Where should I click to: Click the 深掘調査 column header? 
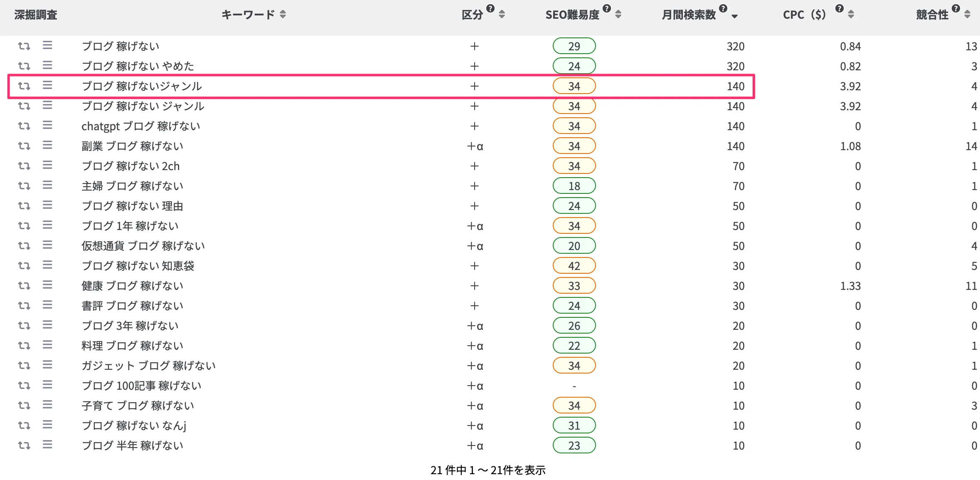(x=36, y=15)
